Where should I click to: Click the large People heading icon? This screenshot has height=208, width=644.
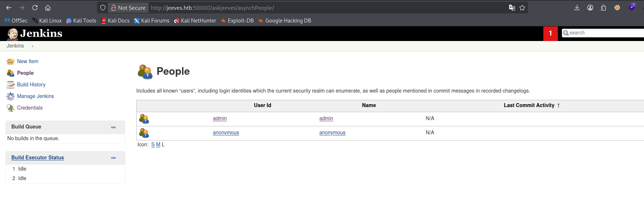click(145, 72)
